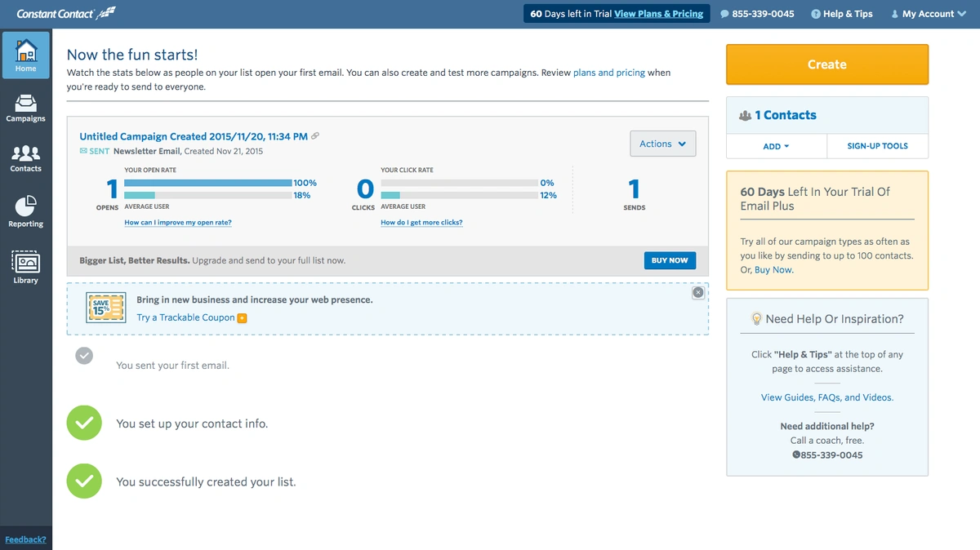Click 'Need Help Or Inspiration?' heading
The width and height of the screenshot is (980, 550).
pos(834,319)
